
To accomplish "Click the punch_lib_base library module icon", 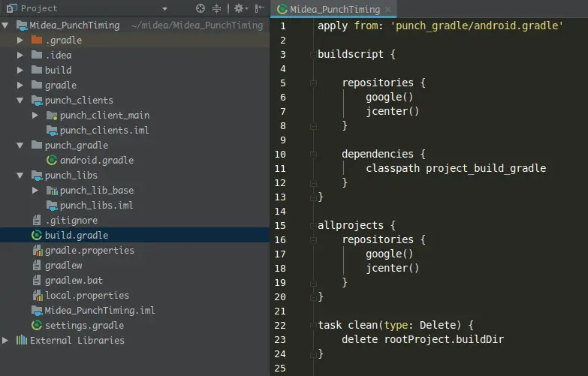I will tap(52, 191).
